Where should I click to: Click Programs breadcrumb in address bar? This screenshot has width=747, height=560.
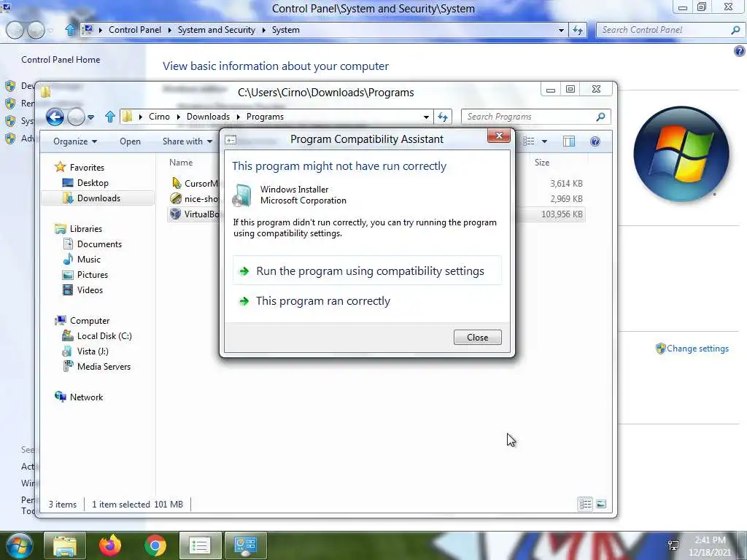tap(265, 117)
